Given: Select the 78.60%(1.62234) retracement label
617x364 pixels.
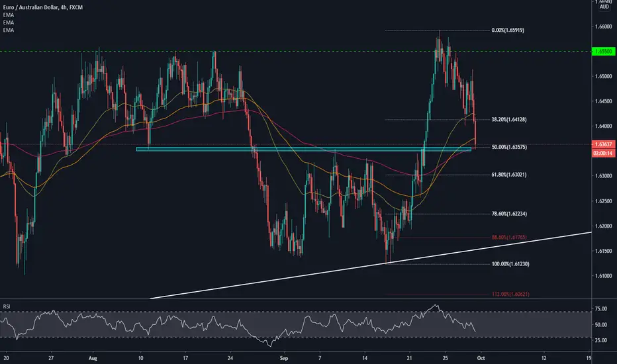Looking at the screenshot, I should [x=509, y=214].
